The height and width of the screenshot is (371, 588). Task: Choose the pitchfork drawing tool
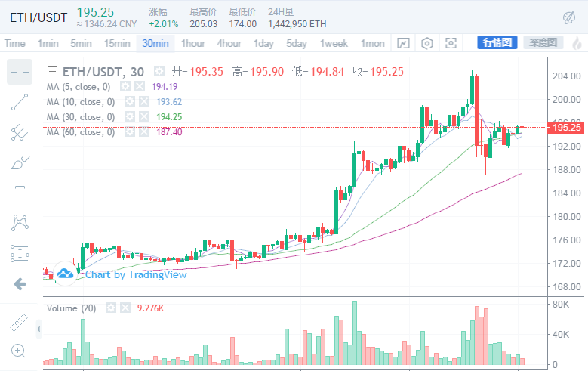tap(20, 133)
